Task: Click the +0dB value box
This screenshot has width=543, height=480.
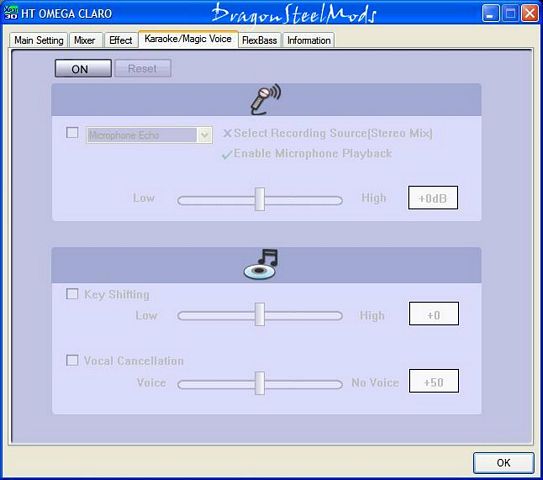Action: pos(433,198)
